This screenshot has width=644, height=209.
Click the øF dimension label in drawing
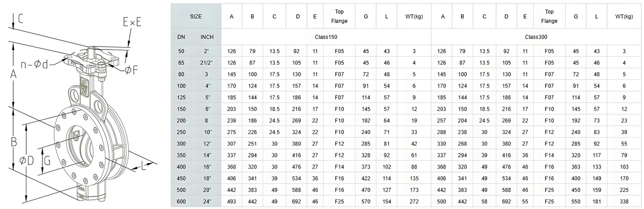click(x=132, y=69)
